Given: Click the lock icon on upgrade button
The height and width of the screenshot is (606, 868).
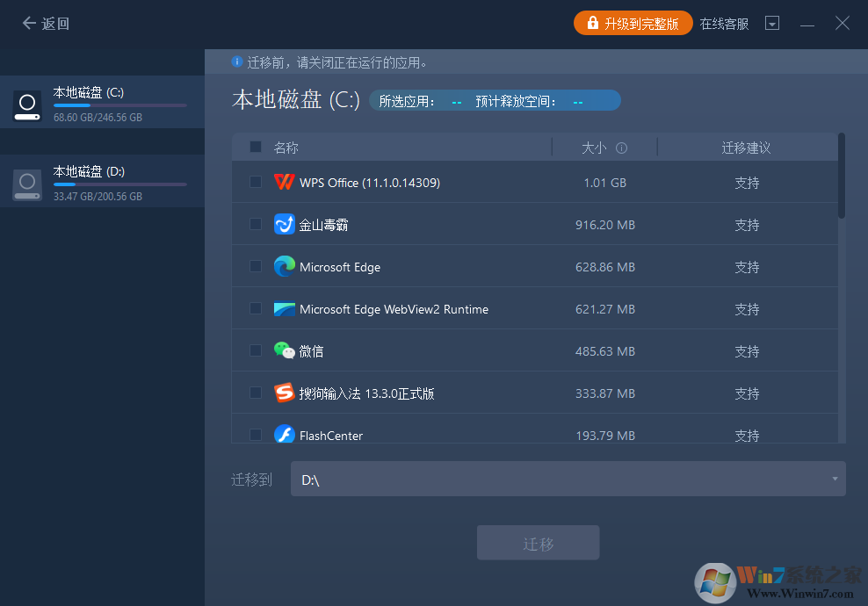Looking at the screenshot, I should [x=592, y=23].
